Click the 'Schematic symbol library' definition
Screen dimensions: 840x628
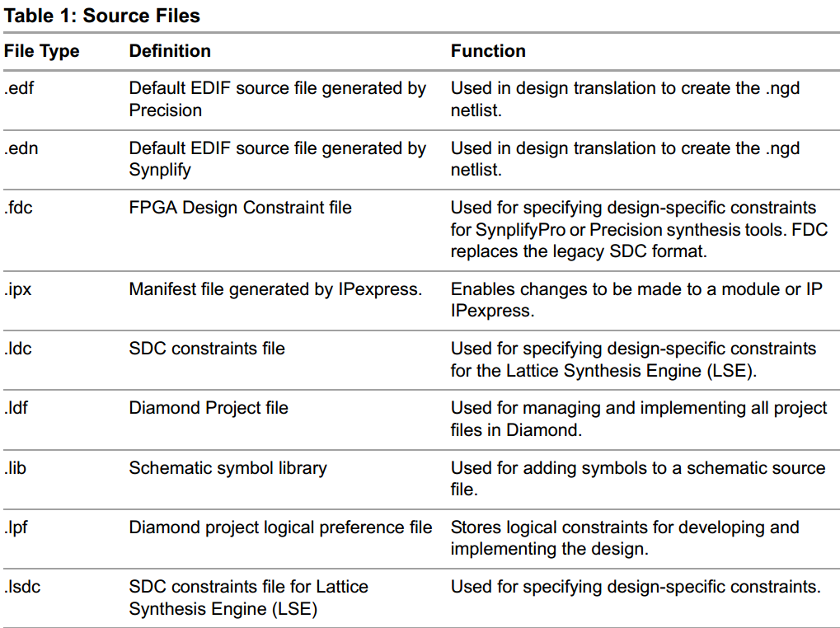tap(228, 468)
